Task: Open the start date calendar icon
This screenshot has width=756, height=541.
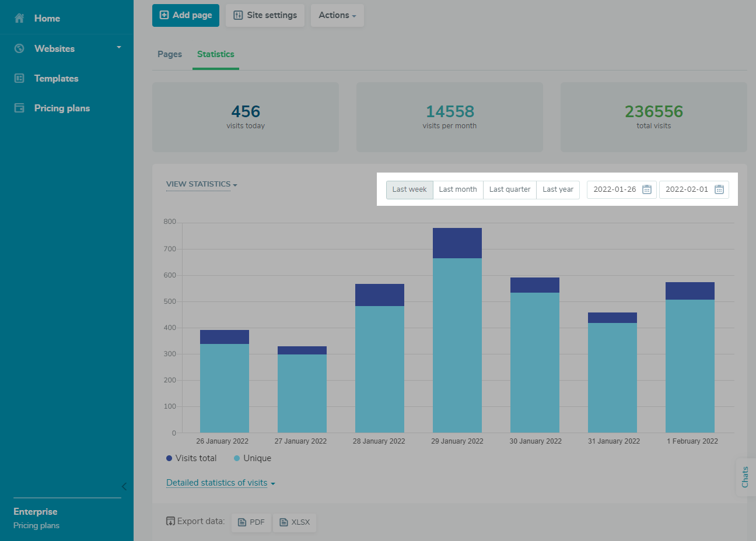Action: 646,189
